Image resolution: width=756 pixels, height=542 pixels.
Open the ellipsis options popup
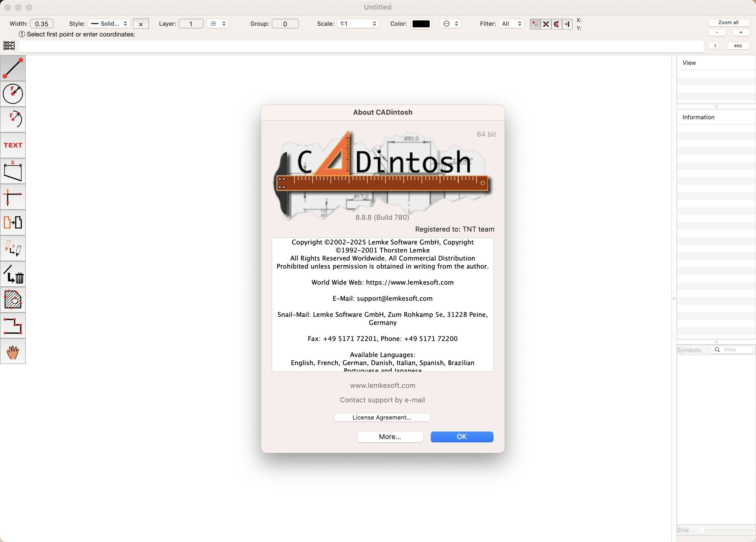pos(450,24)
